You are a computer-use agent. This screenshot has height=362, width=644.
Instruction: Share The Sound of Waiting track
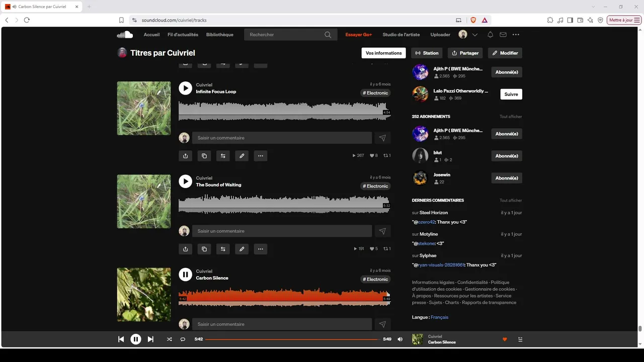point(185,249)
